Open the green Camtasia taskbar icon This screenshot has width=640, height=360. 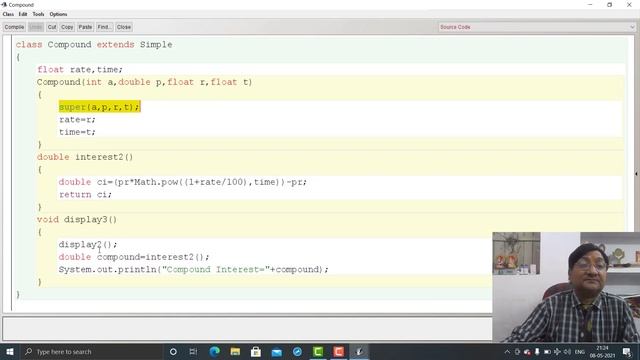[318, 351]
